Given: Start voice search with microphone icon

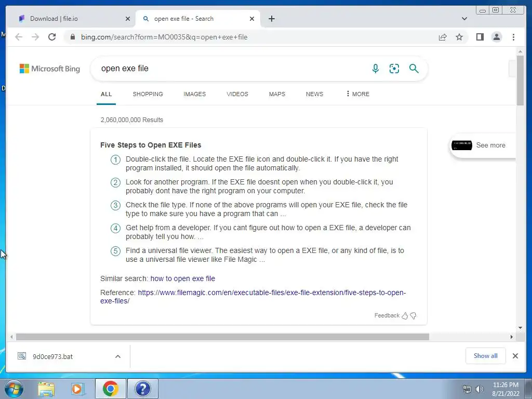Looking at the screenshot, I should pyautogui.click(x=375, y=69).
